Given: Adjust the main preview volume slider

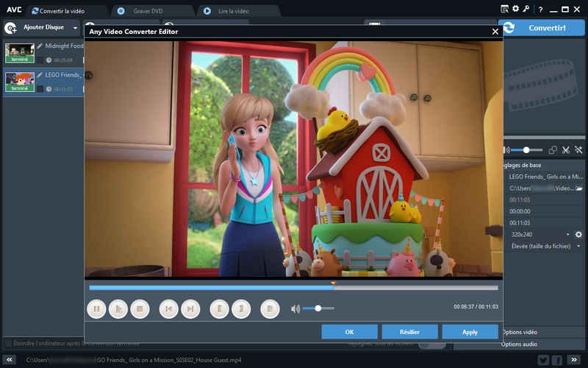Looking at the screenshot, I should [x=526, y=150].
